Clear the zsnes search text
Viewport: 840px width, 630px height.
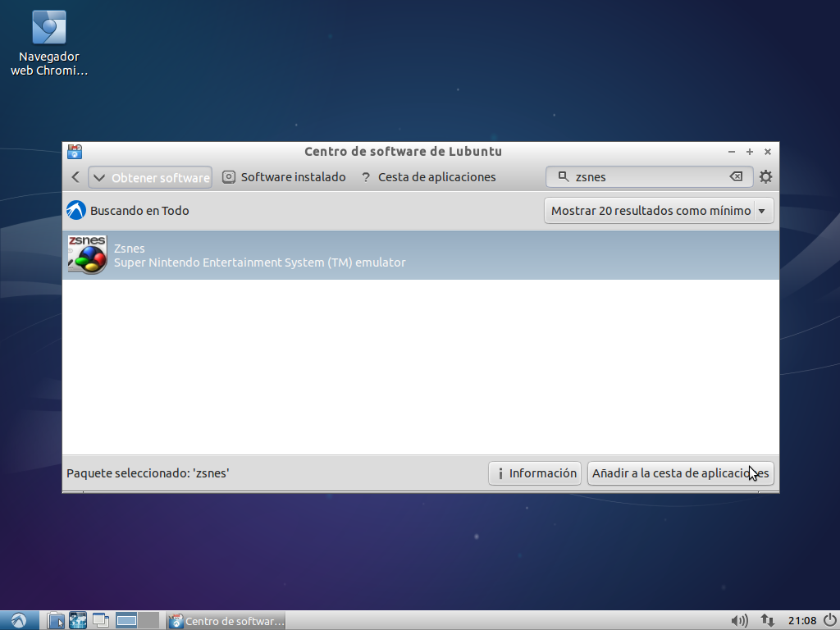click(x=736, y=177)
